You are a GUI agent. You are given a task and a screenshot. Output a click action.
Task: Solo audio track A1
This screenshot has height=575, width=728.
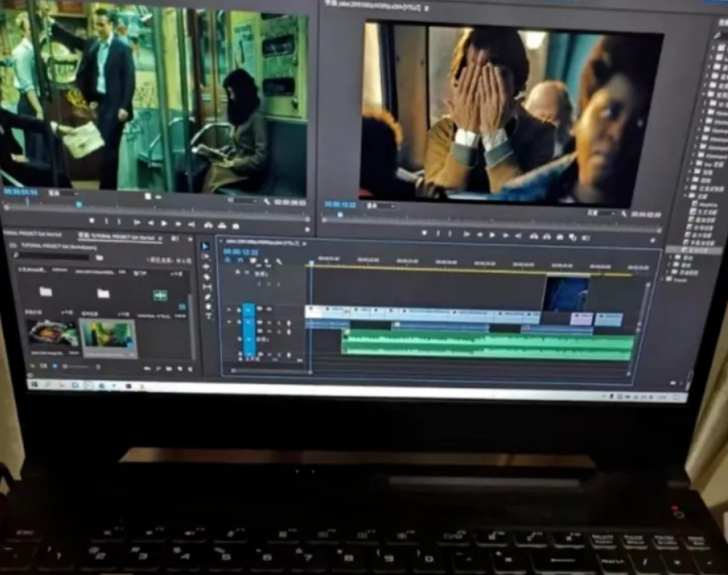coord(279,323)
